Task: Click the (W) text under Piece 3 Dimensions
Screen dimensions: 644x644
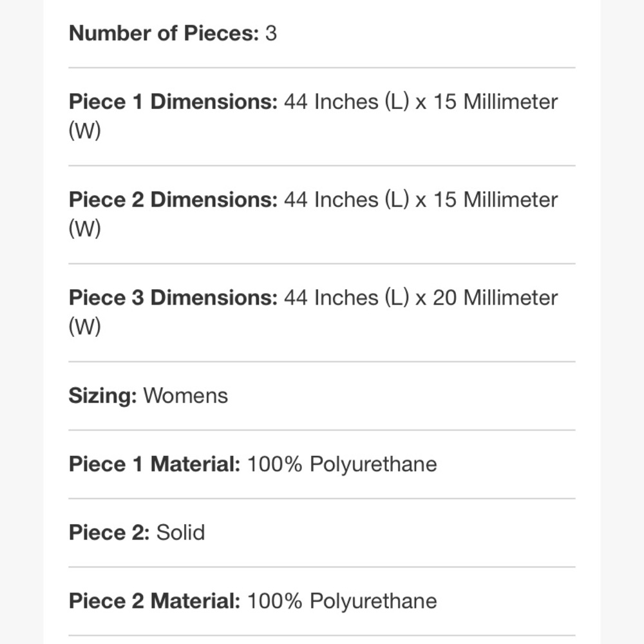Action: click(x=84, y=327)
